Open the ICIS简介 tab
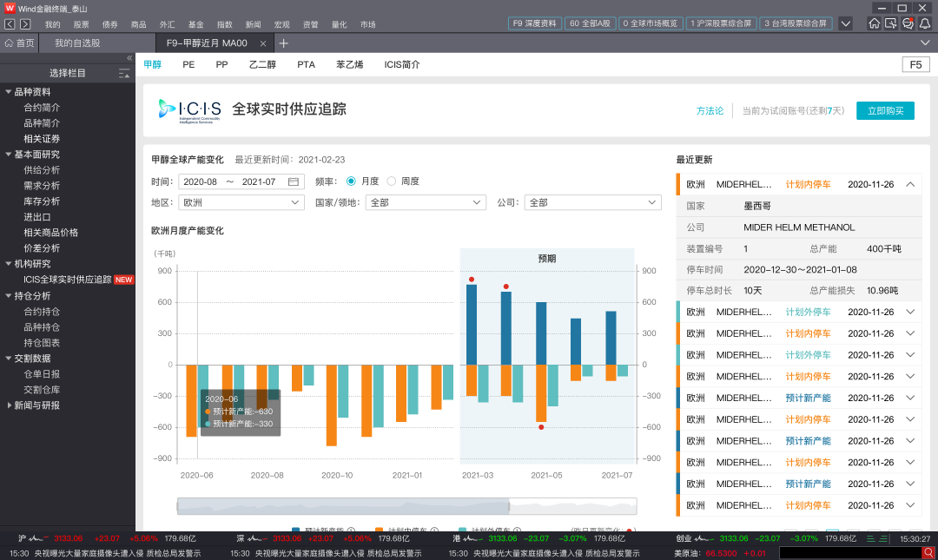Viewport: 938px width, 560px height. tap(401, 64)
